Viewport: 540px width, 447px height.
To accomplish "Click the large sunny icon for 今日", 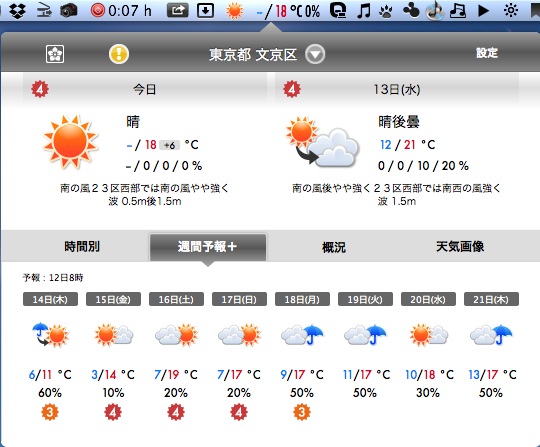I will pyautogui.click(x=71, y=142).
